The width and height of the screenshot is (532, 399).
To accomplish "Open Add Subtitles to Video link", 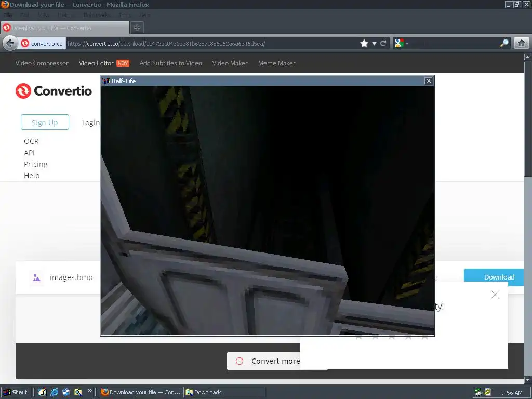I will (x=170, y=63).
